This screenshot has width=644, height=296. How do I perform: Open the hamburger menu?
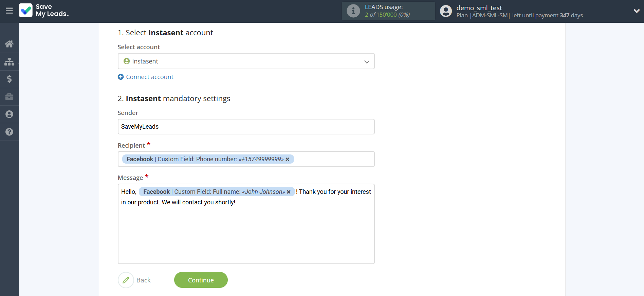pyautogui.click(x=9, y=11)
